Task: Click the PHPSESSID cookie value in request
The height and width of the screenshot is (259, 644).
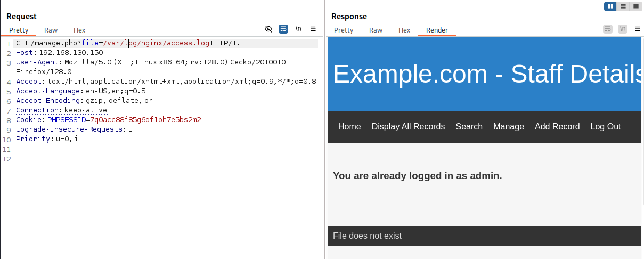Action: pos(145,120)
